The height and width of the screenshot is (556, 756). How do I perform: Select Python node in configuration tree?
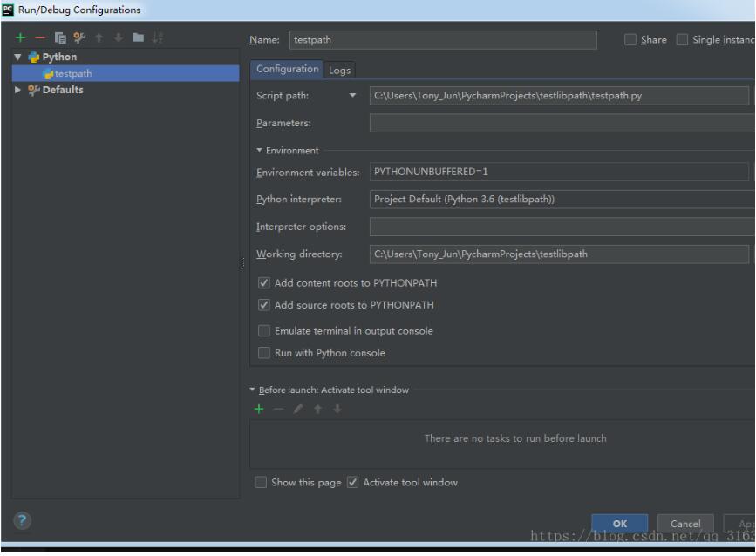point(59,57)
